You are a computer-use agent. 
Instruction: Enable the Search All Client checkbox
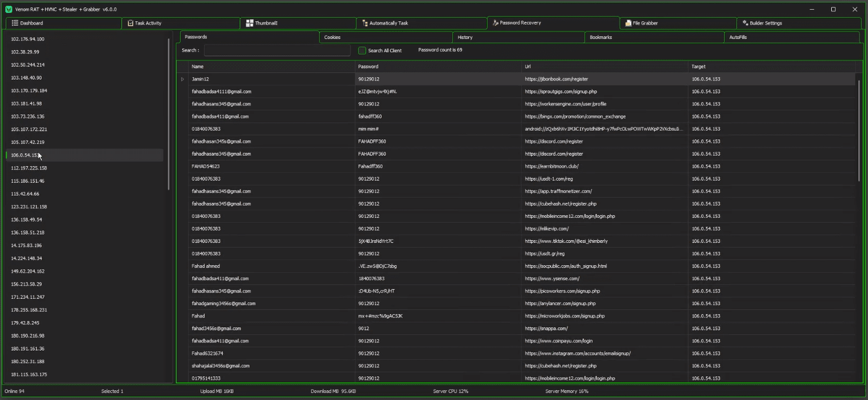(362, 50)
